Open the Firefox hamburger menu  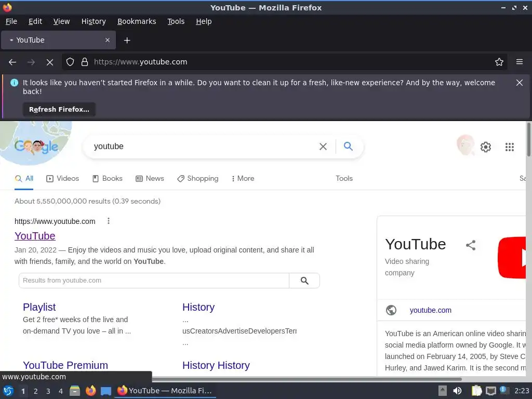[x=519, y=62]
